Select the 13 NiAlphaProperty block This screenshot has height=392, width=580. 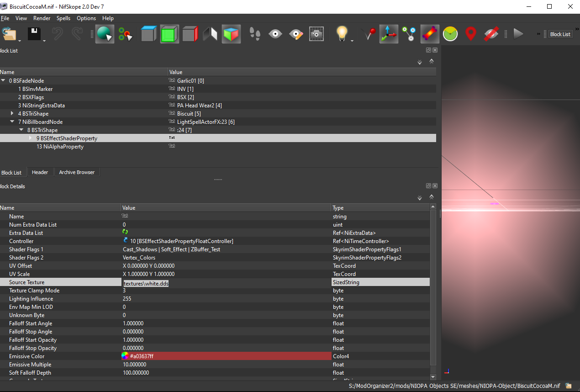(x=60, y=147)
